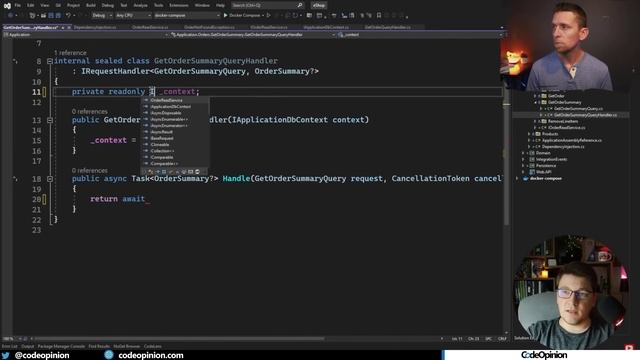Expand the Products folder

(x=529, y=134)
